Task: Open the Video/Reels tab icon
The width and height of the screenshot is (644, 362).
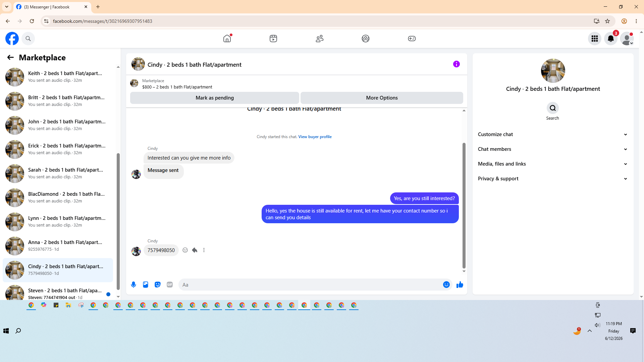Action: [273, 39]
